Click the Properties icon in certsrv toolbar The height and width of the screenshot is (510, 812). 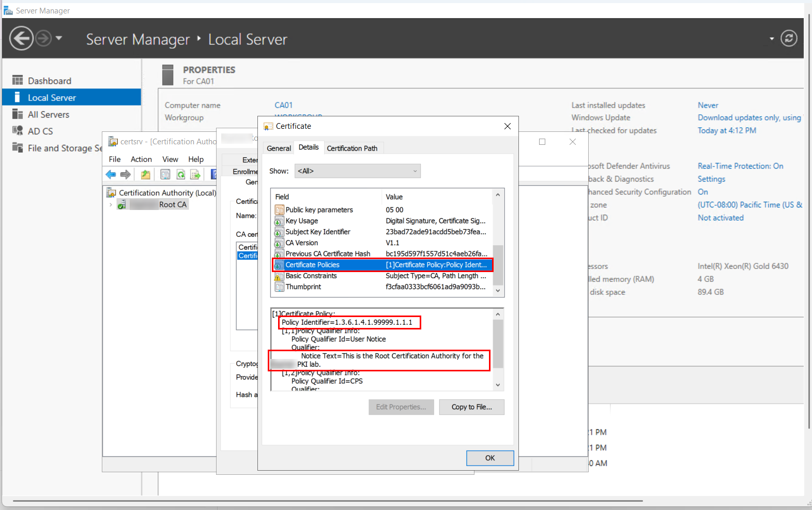point(165,175)
